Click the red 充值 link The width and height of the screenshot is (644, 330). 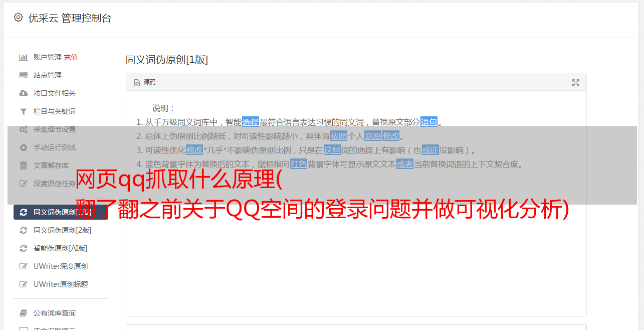pos(71,57)
